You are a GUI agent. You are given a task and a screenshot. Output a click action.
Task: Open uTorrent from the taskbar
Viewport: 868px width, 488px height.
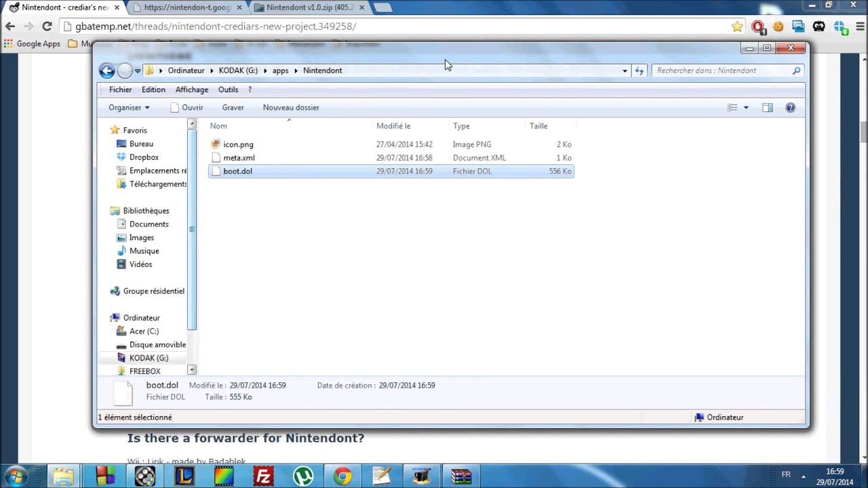tap(302, 476)
